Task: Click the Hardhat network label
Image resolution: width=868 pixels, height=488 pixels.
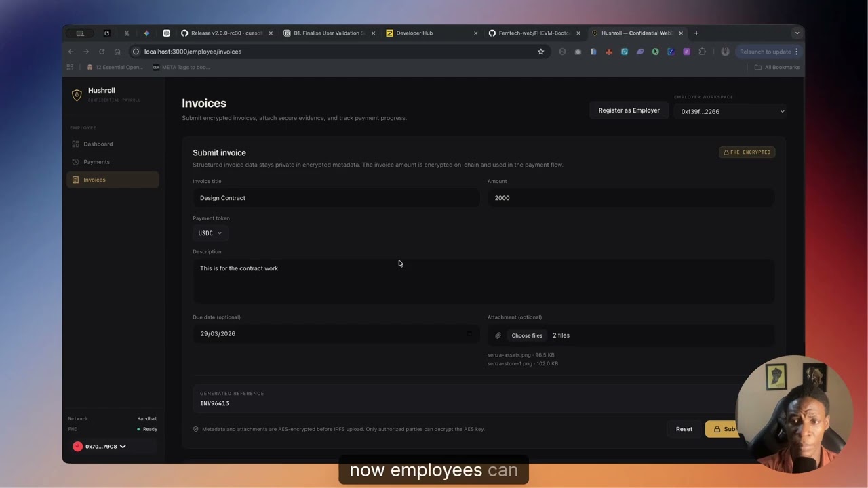Action: (147, 419)
